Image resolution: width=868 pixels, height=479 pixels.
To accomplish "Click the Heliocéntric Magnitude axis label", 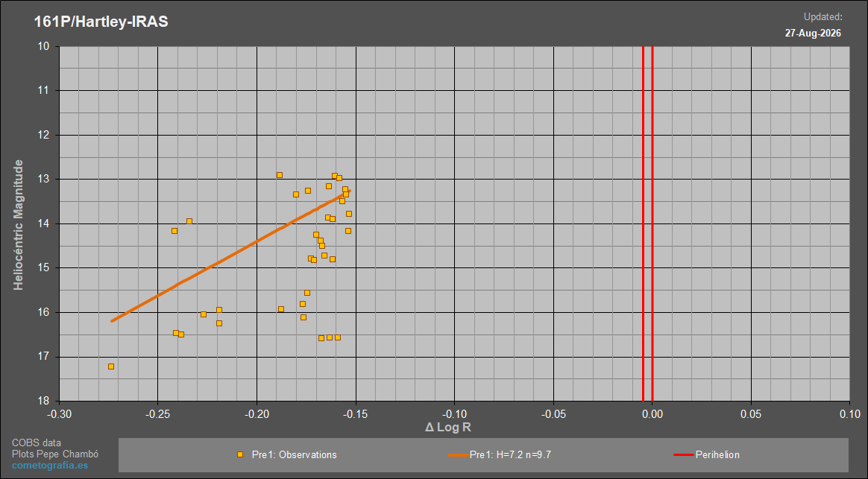I will pyautogui.click(x=19, y=224).
